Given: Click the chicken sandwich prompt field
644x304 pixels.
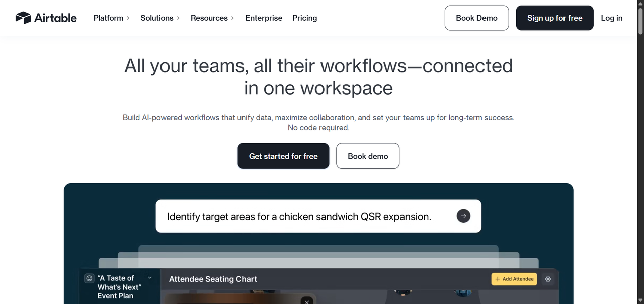Looking at the screenshot, I should [318, 216].
